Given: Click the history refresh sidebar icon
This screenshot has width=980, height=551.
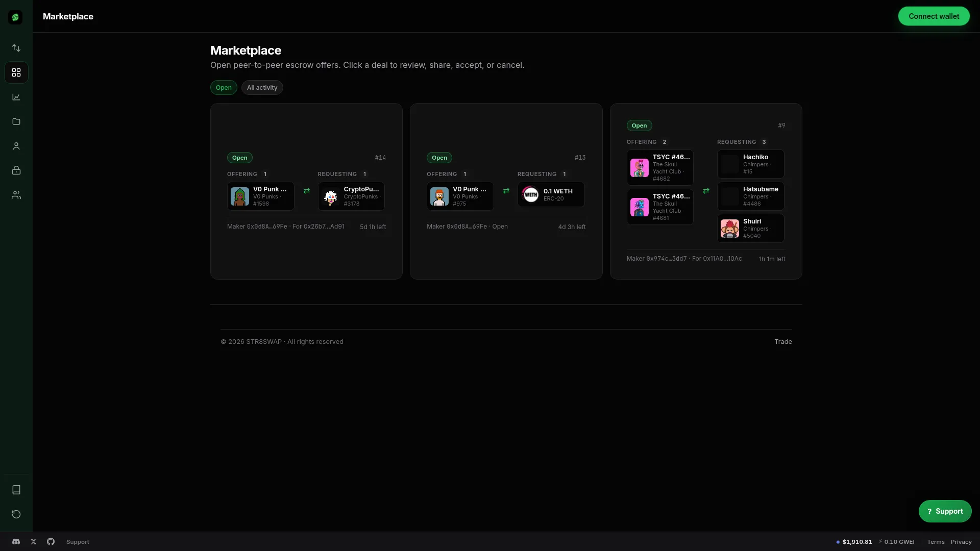Looking at the screenshot, I should [16, 514].
